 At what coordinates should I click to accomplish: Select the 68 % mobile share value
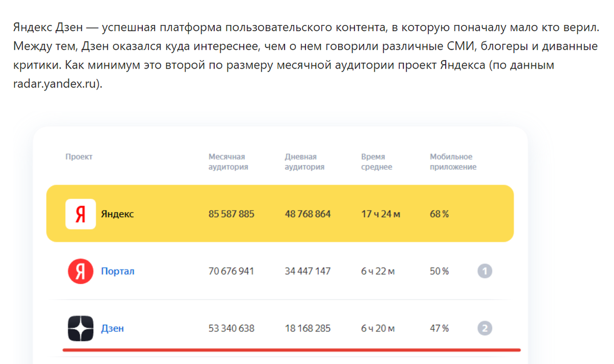click(x=439, y=214)
